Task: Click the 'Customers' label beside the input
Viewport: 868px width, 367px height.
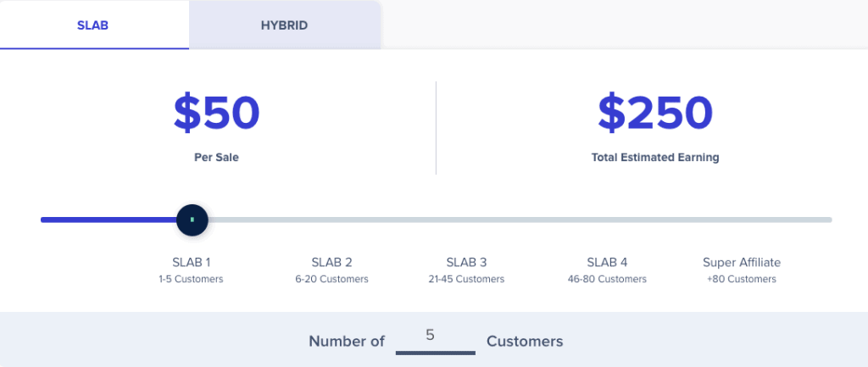Action: (x=525, y=341)
